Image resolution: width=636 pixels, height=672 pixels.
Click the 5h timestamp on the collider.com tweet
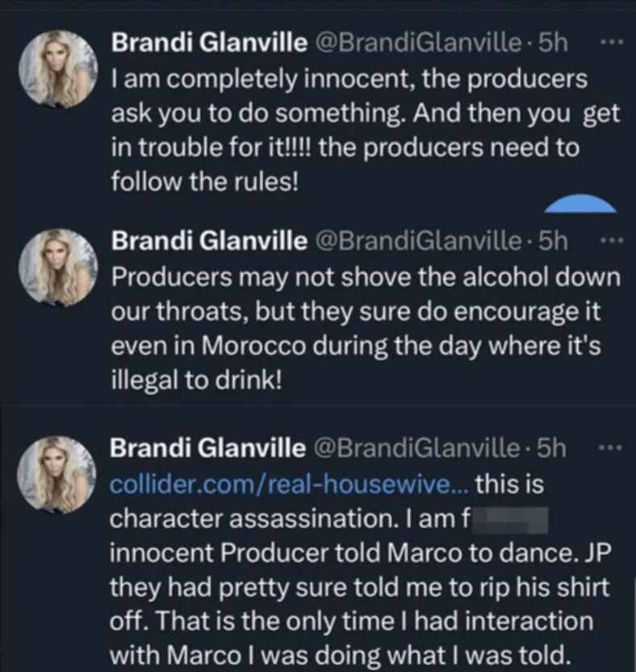click(553, 447)
